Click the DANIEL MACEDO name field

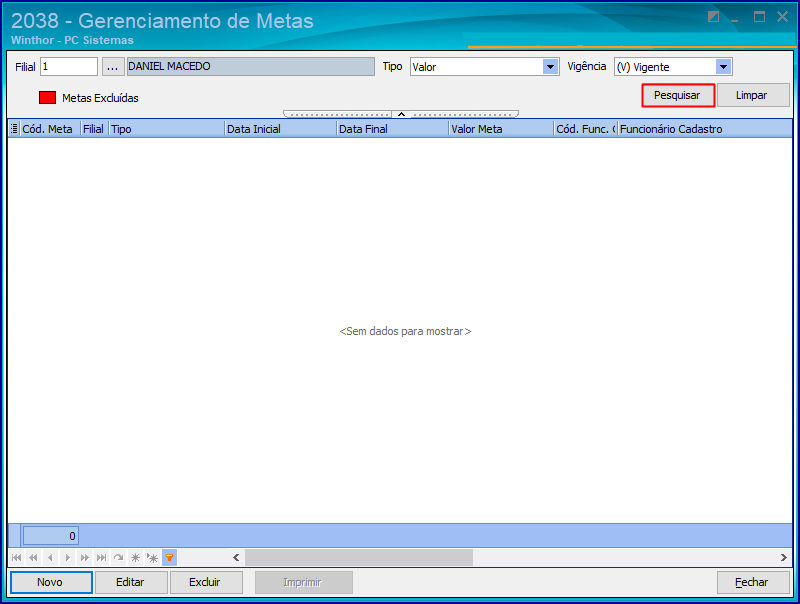click(x=251, y=67)
